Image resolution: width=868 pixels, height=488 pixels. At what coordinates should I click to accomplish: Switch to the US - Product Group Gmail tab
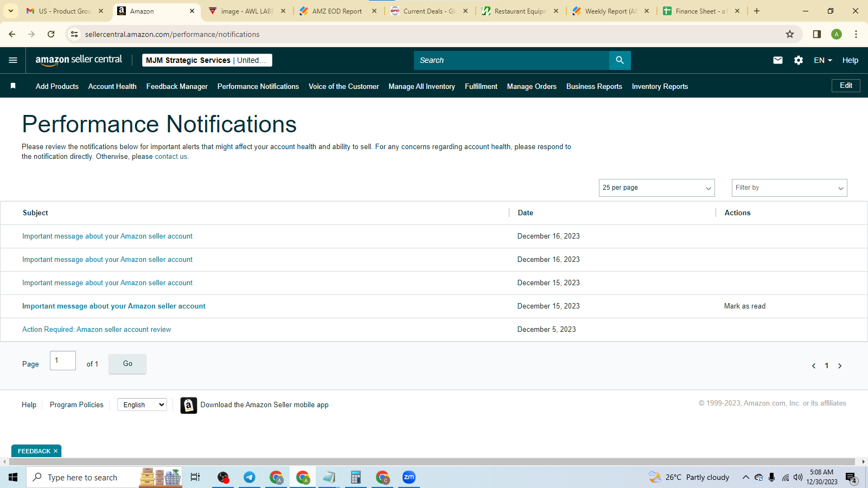[x=65, y=11]
